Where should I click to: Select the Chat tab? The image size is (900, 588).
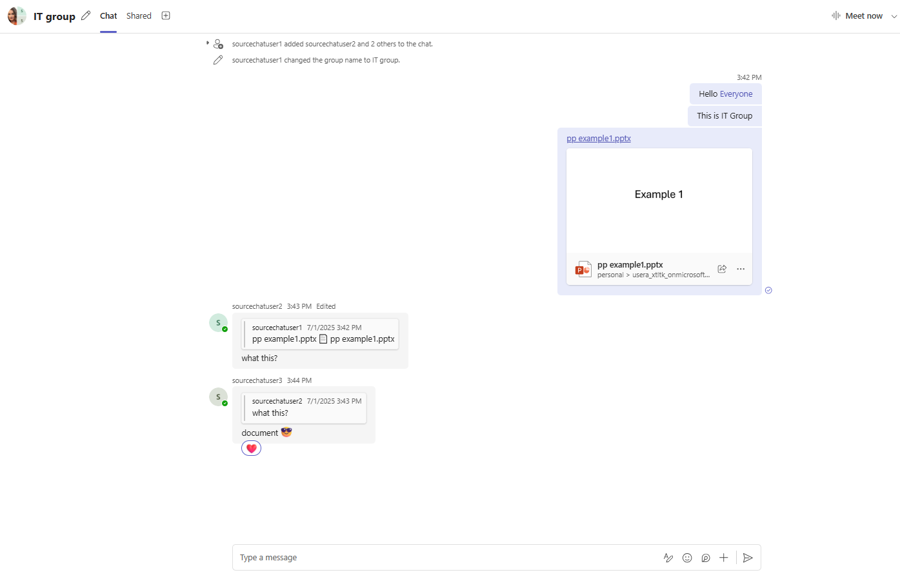pos(108,15)
